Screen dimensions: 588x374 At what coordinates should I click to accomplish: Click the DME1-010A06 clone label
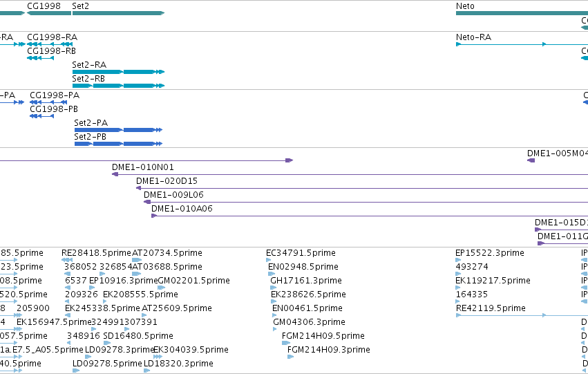(x=182, y=209)
